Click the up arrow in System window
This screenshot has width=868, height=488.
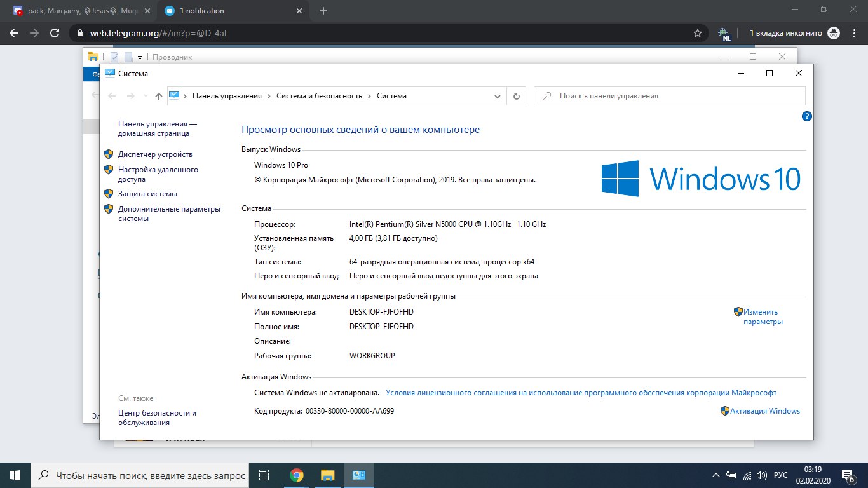[x=159, y=96]
